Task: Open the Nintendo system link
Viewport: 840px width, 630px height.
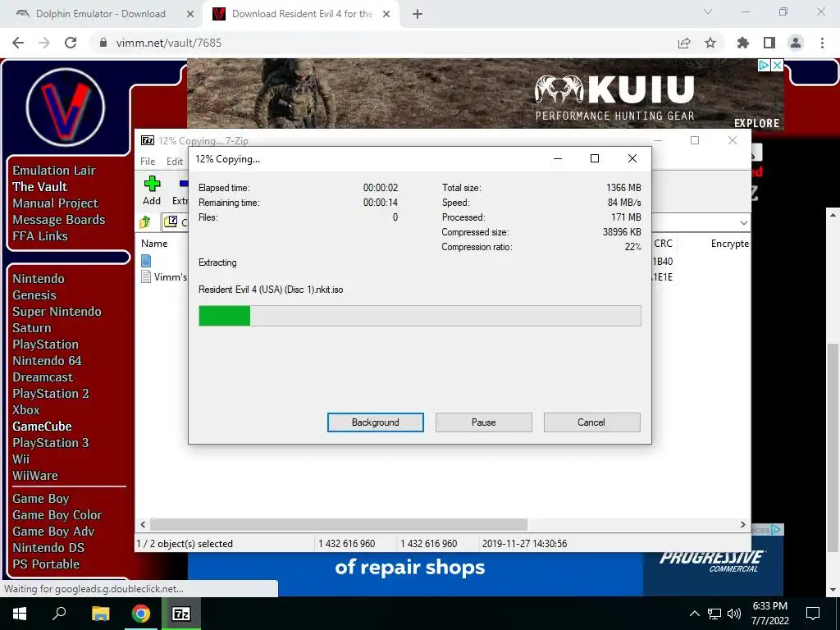Action: [39, 279]
